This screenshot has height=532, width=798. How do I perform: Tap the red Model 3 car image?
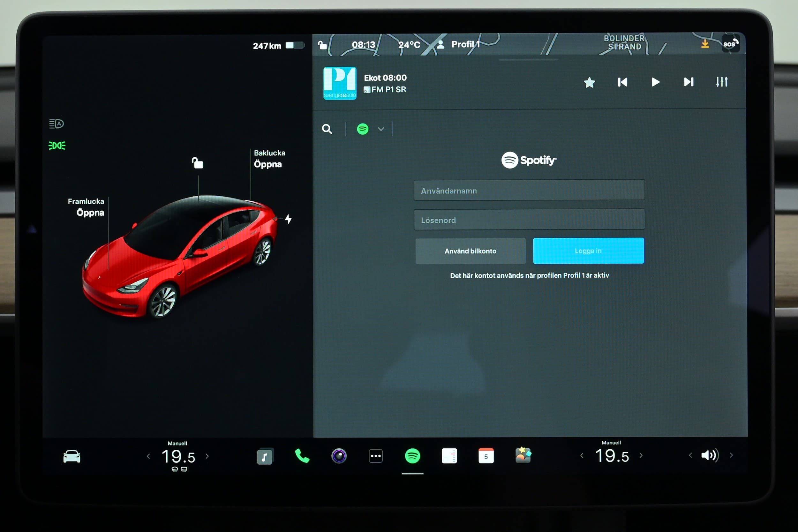pyautogui.click(x=179, y=257)
